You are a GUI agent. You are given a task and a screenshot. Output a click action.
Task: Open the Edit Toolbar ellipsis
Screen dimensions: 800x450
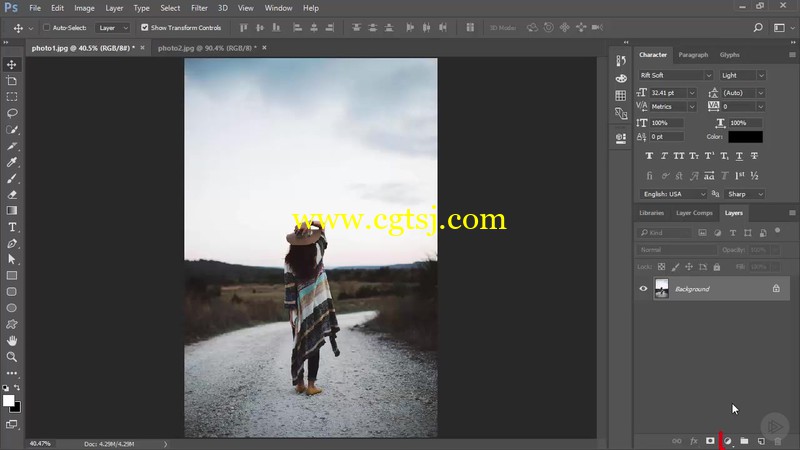12,373
